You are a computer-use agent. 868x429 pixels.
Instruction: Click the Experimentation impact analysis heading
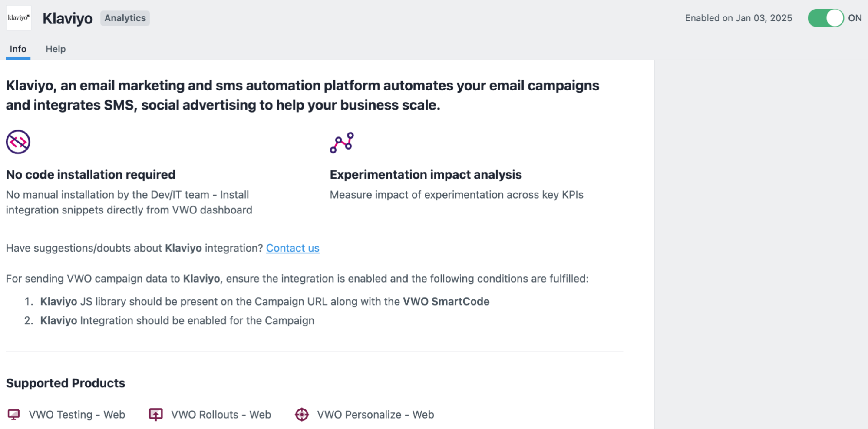click(426, 175)
